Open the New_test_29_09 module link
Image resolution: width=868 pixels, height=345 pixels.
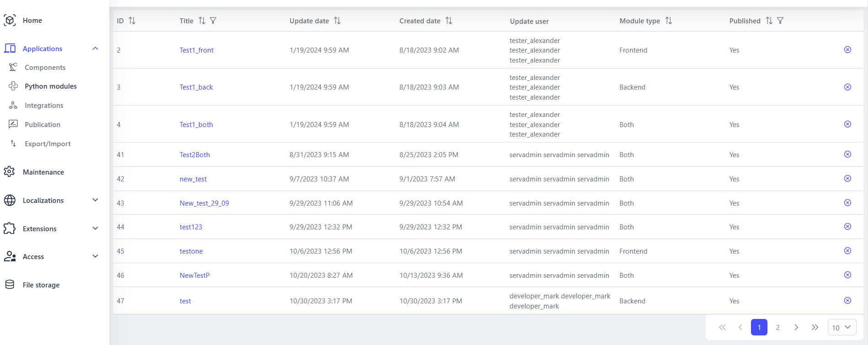(x=204, y=203)
